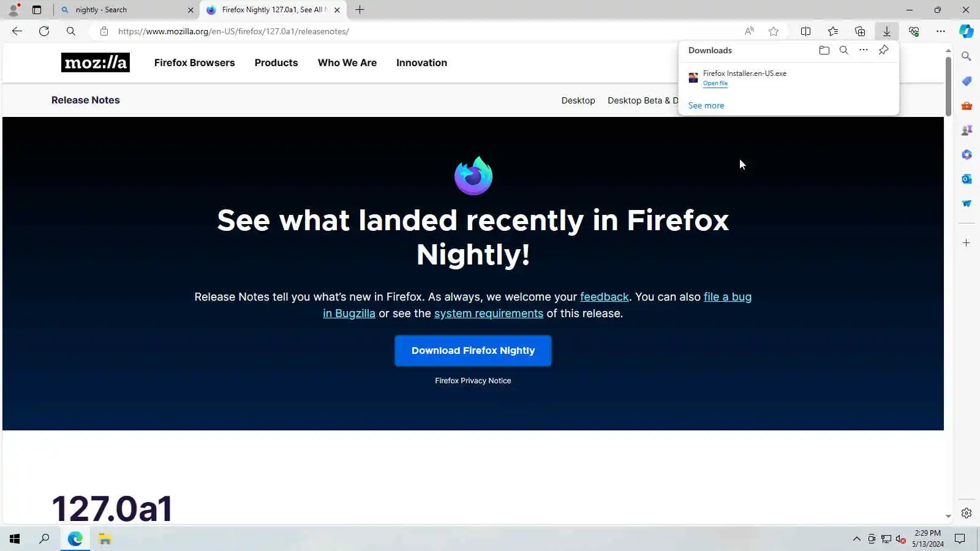Open the Favorites list
Image resolution: width=980 pixels, height=551 pixels.
point(833,31)
